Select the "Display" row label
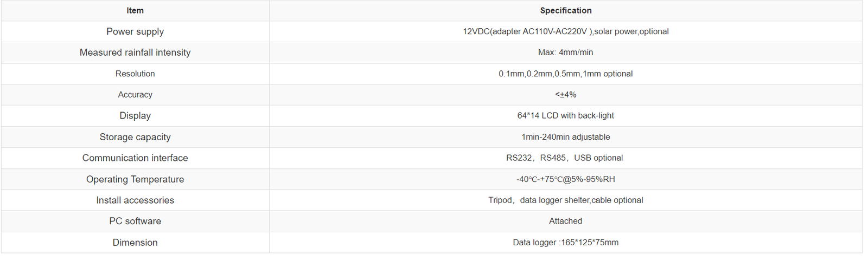 point(135,116)
